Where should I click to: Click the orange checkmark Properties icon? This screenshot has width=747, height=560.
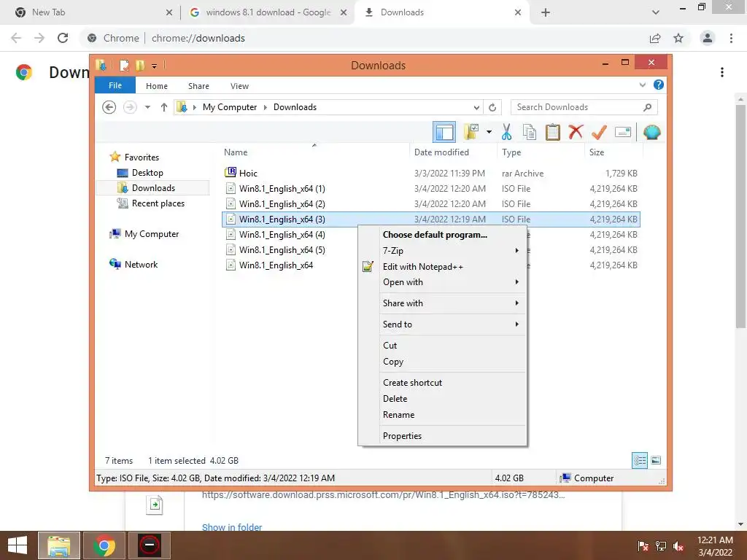coord(599,133)
